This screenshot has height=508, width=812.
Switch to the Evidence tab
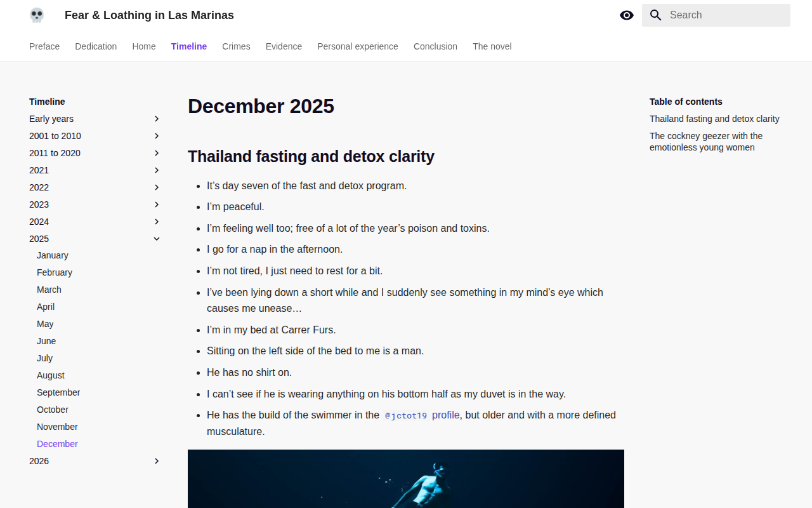[284, 46]
